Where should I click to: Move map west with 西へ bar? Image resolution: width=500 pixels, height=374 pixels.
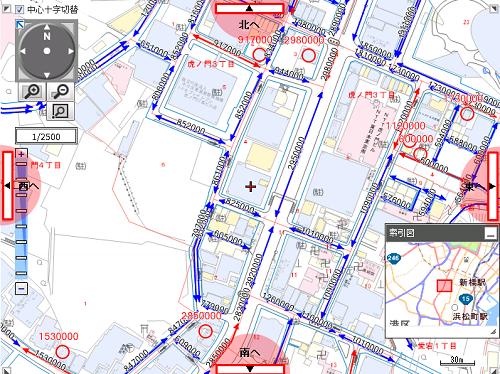(x=8, y=186)
